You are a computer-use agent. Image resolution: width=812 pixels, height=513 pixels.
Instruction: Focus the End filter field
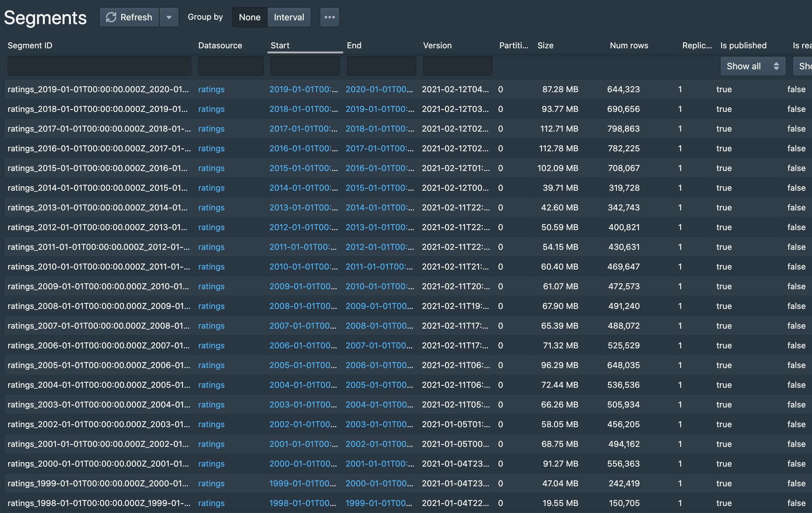(x=381, y=66)
